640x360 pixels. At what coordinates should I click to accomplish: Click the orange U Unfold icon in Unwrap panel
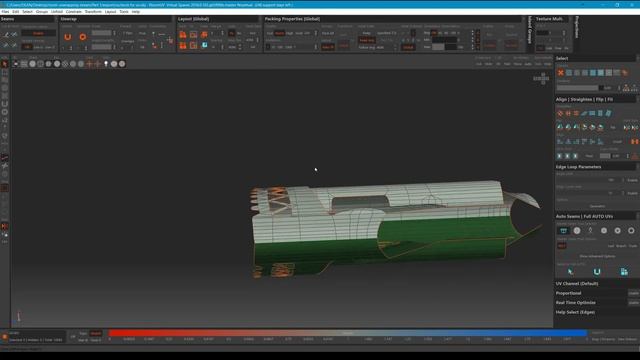pyautogui.click(x=68, y=37)
